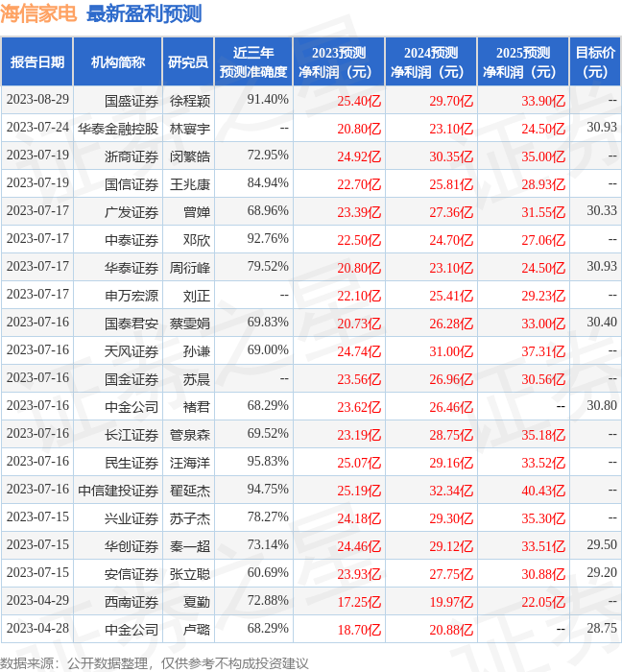Click researcher 闵繁皓
This screenshot has width=622, height=672.
coord(190,156)
